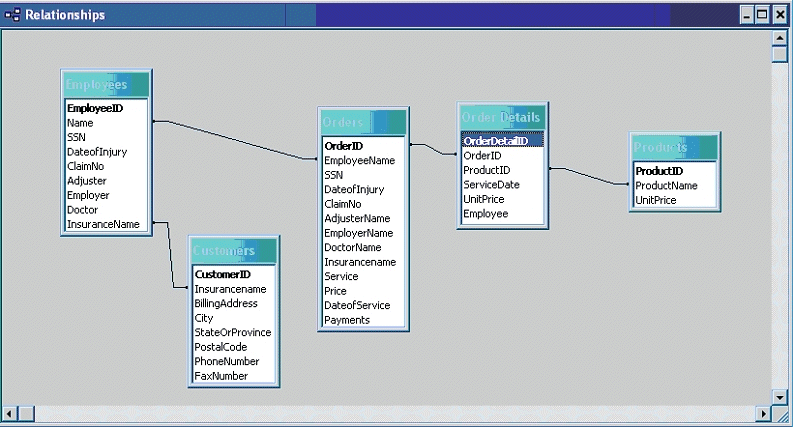Select DateofInjury field in Orders table
This screenshot has height=427, width=793.
(363, 190)
